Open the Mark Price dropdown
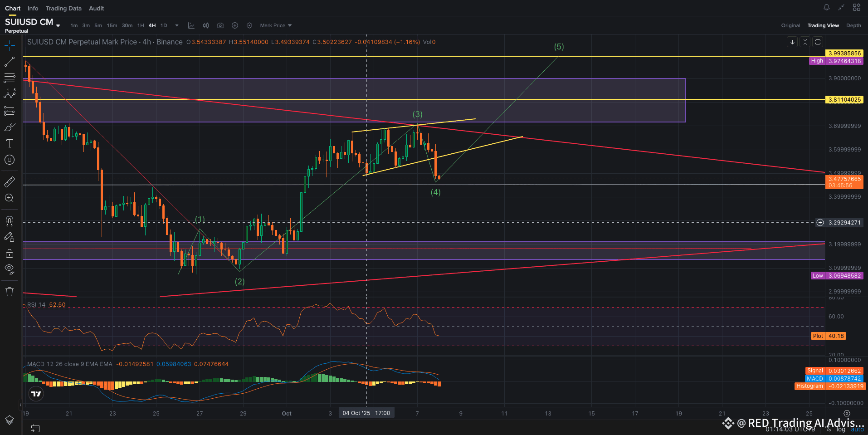The width and height of the screenshot is (868, 435). pos(276,25)
